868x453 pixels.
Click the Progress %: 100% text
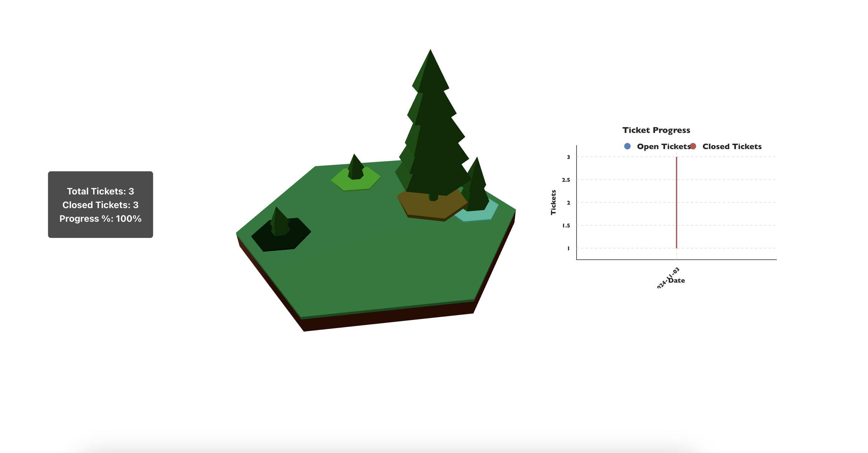pos(100,219)
